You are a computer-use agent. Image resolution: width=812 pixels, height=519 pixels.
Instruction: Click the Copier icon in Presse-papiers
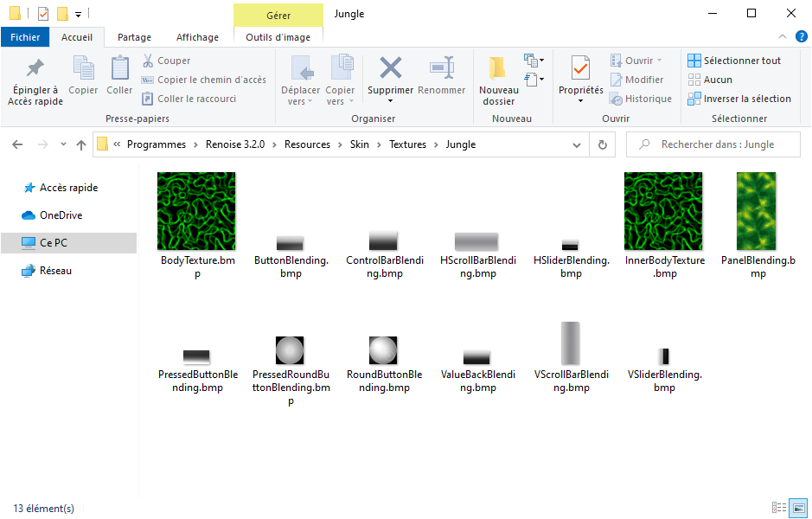[x=83, y=67]
